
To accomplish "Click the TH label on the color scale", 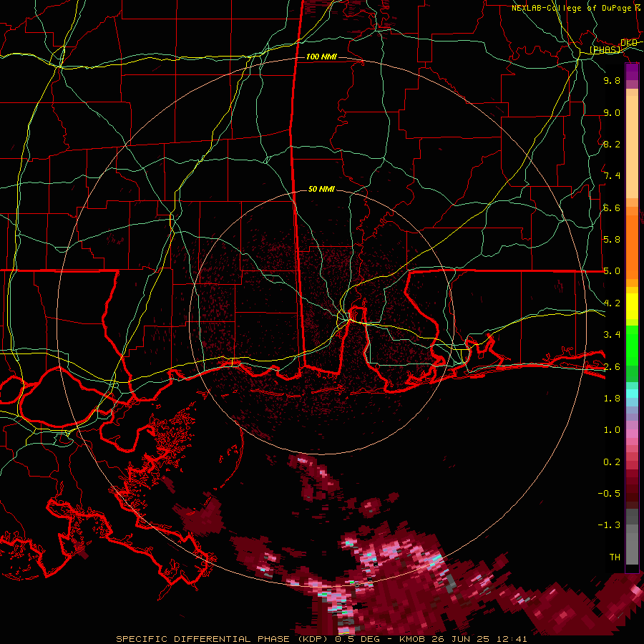I will 615,557.
